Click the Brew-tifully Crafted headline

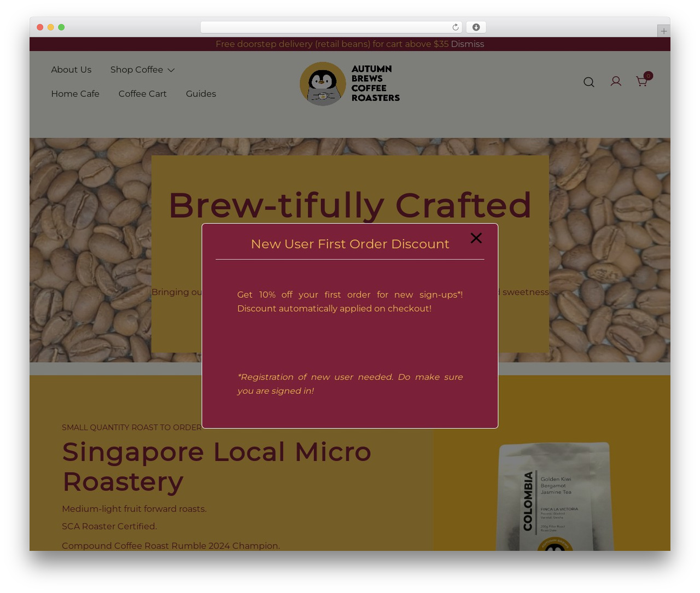pyautogui.click(x=350, y=205)
